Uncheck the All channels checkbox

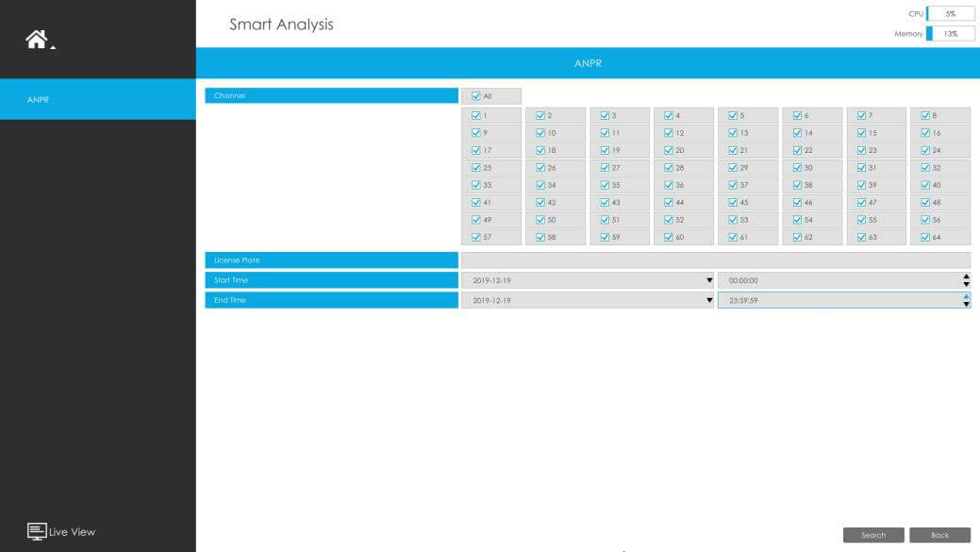pos(476,96)
